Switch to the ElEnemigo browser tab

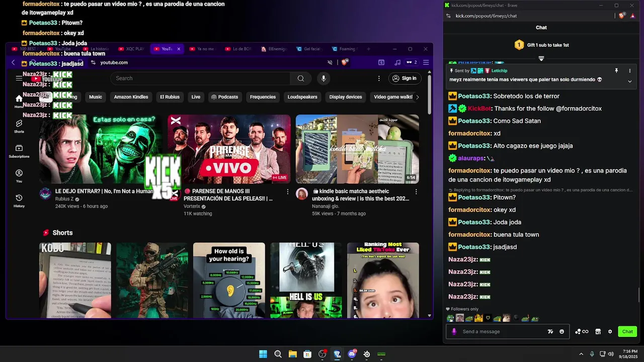coord(273,49)
